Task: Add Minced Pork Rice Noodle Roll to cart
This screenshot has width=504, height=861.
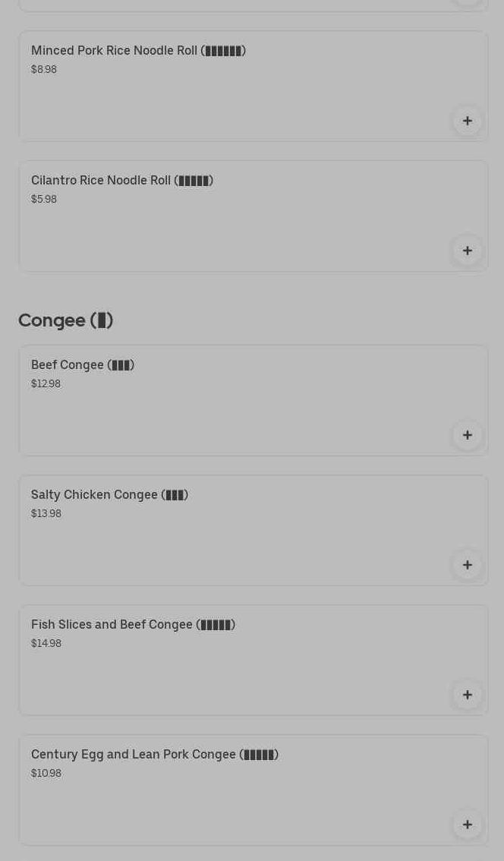Action: tap(467, 121)
